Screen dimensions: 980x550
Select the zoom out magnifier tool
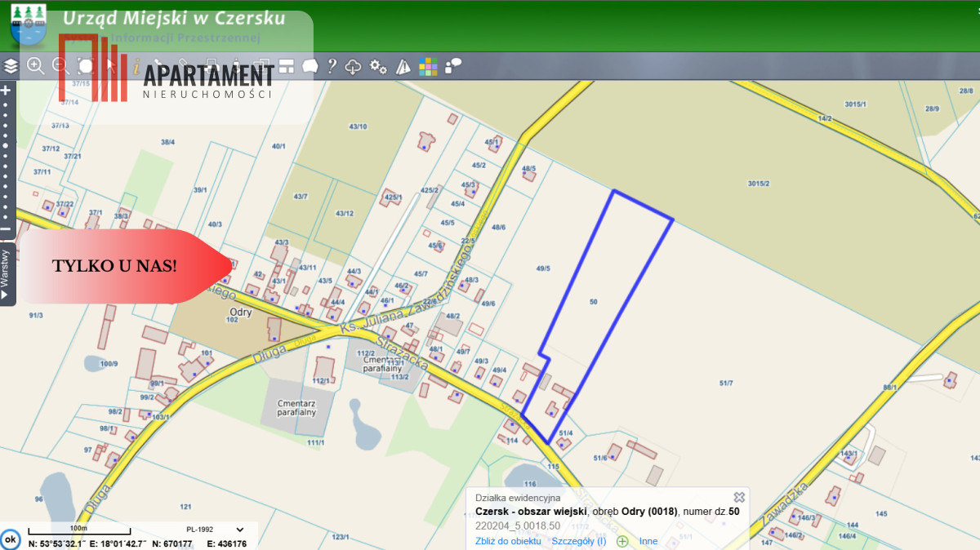tap(60, 66)
